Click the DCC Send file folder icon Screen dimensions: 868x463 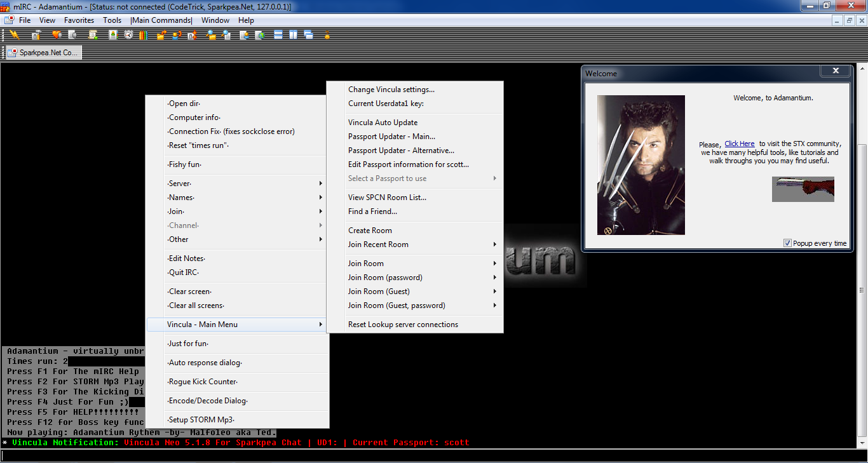(161, 35)
